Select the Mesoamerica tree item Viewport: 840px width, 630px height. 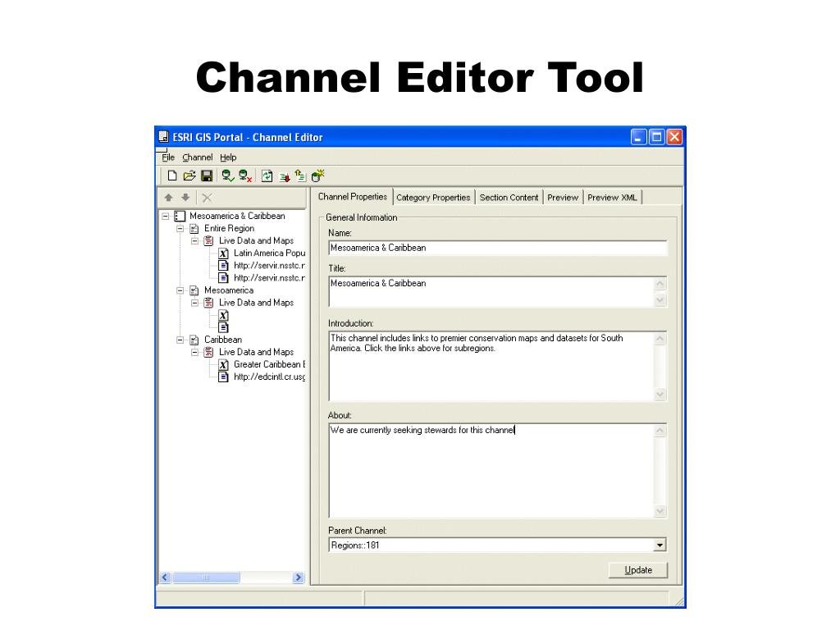[229, 290]
